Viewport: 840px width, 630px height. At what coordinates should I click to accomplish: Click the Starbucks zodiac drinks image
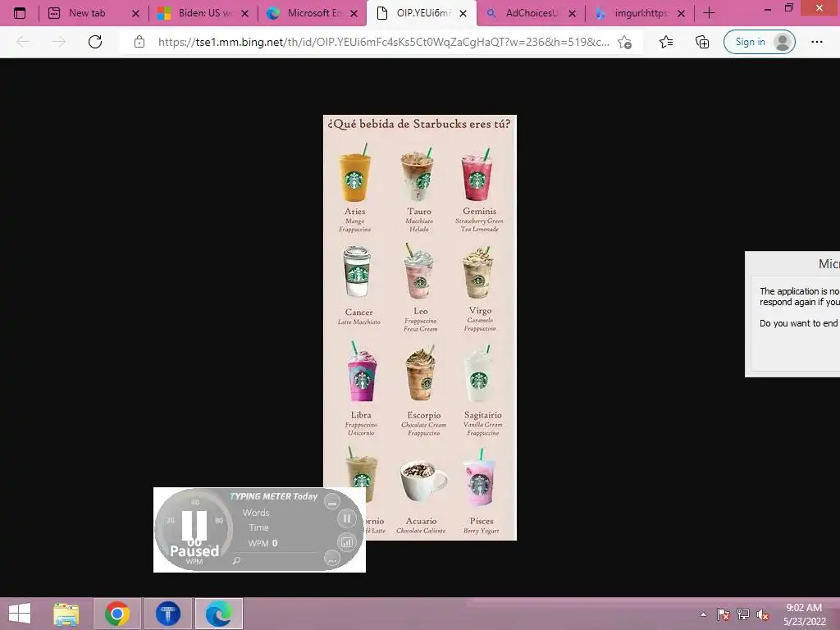[x=420, y=327]
